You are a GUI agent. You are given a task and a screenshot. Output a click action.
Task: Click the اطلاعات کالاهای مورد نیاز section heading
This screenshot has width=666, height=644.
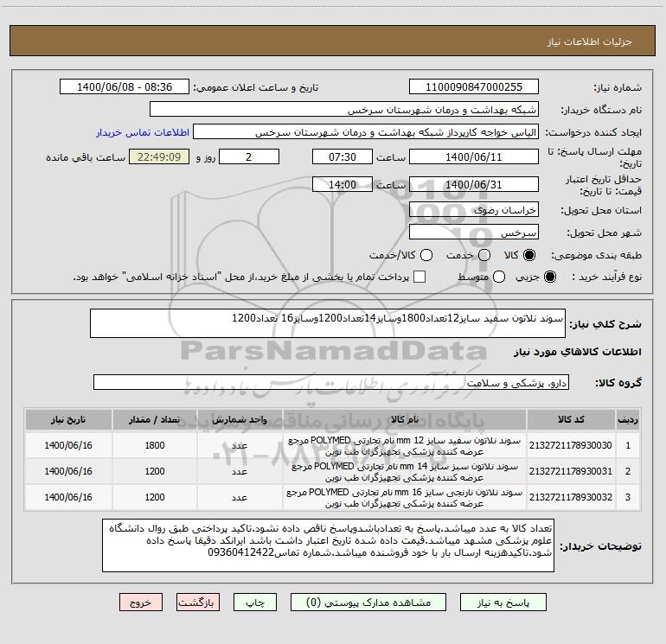pyautogui.click(x=577, y=352)
